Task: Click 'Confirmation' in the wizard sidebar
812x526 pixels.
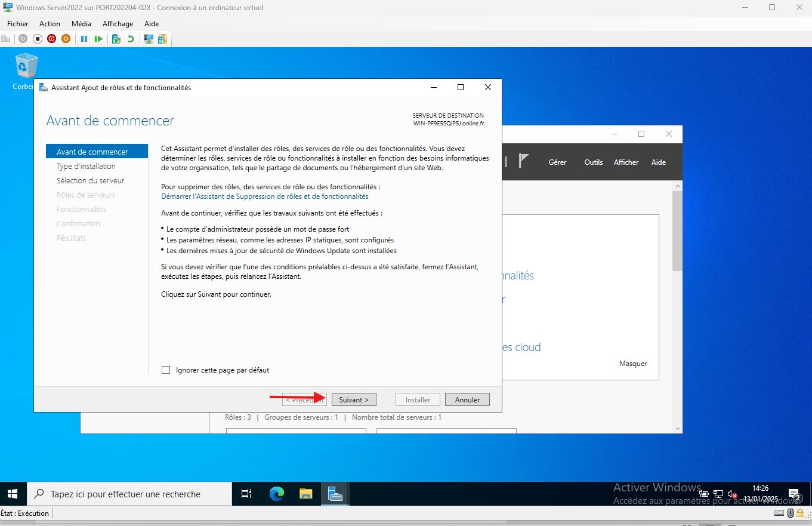Action: coord(78,224)
